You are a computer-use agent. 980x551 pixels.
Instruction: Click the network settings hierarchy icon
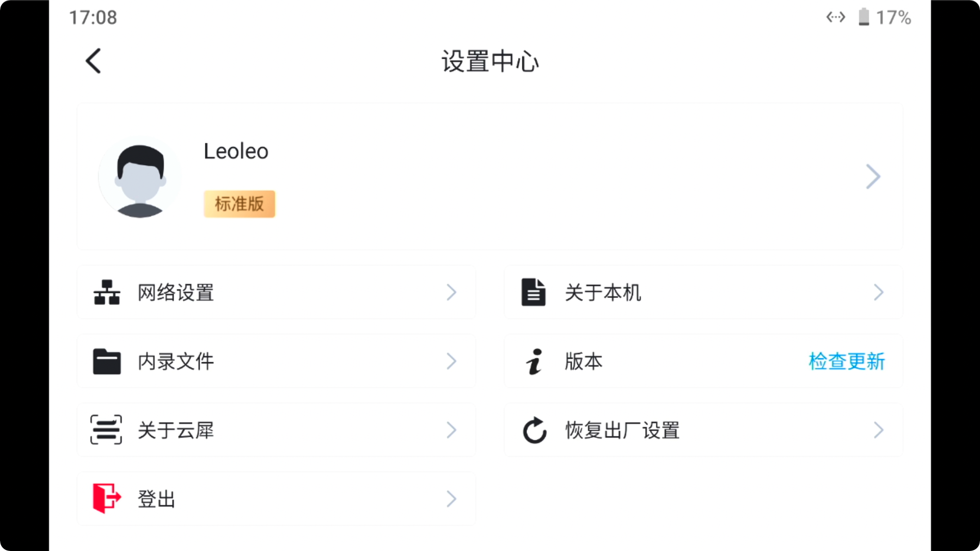coord(107,292)
